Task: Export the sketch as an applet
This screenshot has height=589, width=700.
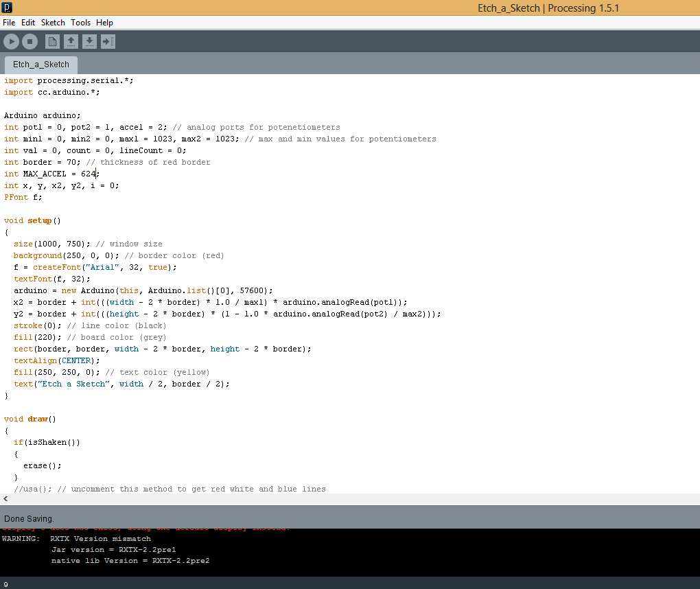Action: [x=108, y=41]
